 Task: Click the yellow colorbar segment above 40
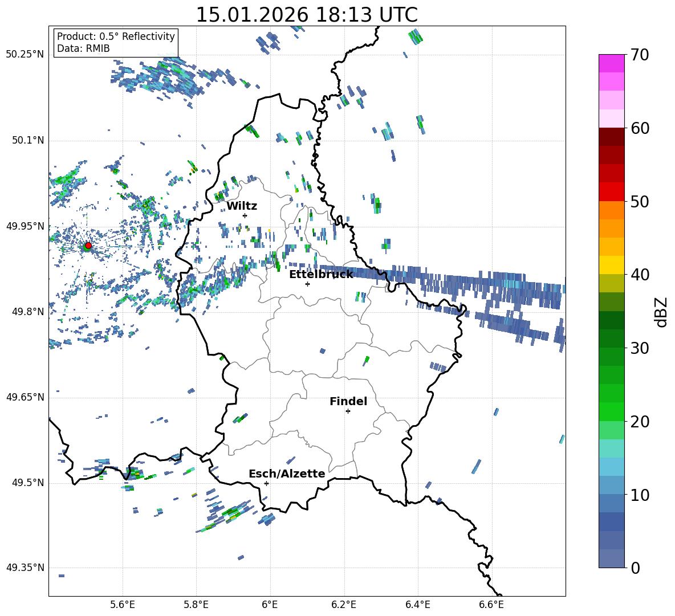[x=611, y=265]
